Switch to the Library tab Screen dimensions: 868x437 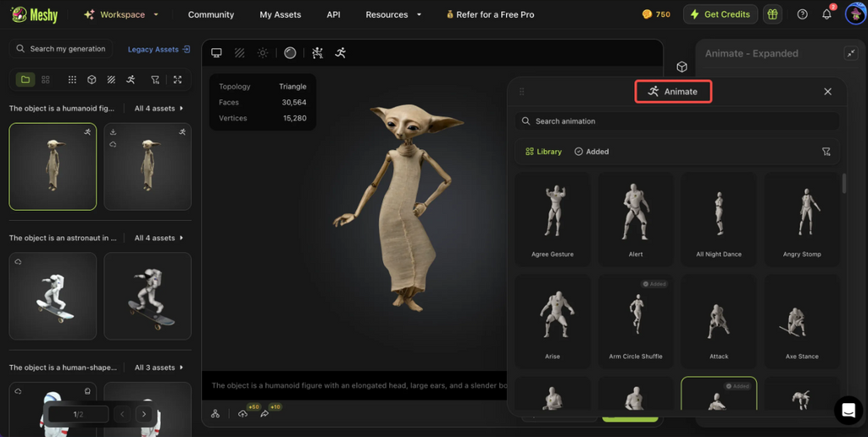(x=543, y=152)
